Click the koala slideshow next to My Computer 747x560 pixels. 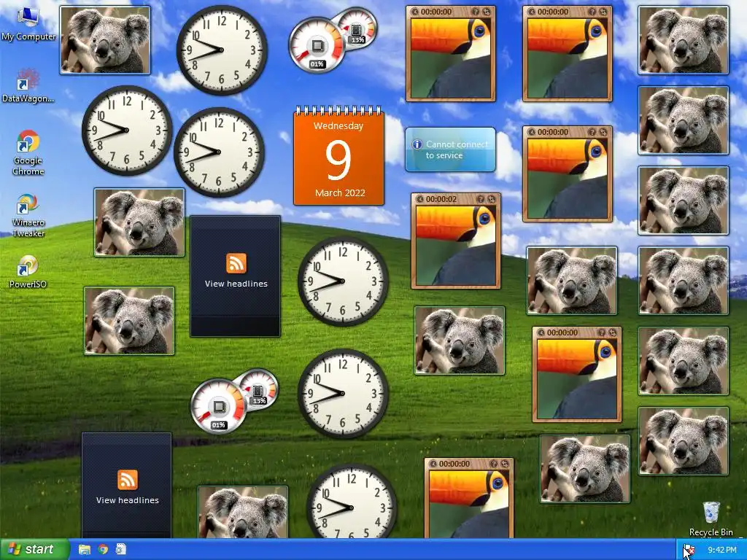pyautogui.click(x=105, y=40)
